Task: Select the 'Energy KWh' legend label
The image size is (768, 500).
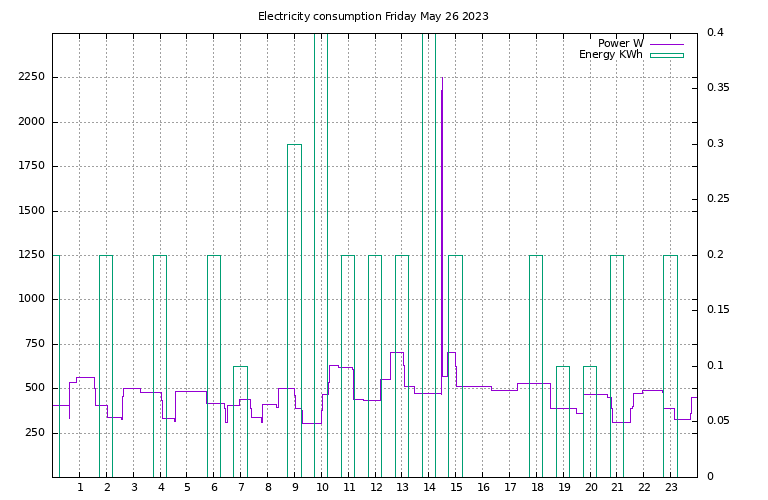Action: point(611,55)
